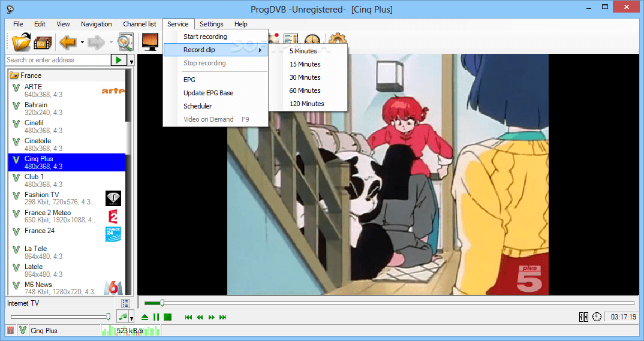Open the Channel list menu
The width and height of the screenshot is (644, 341).
tap(140, 24)
